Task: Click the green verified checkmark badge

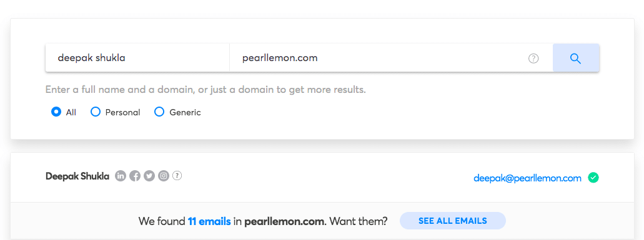Action: pyautogui.click(x=593, y=178)
